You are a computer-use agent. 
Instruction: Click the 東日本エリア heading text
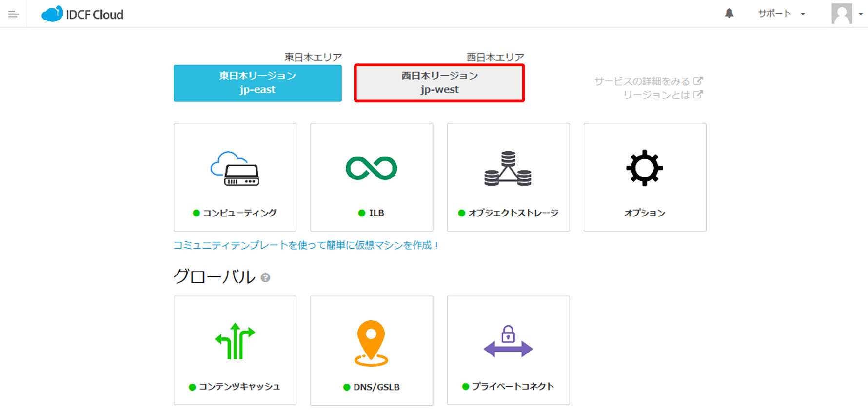pyautogui.click(x=313, y=57)
